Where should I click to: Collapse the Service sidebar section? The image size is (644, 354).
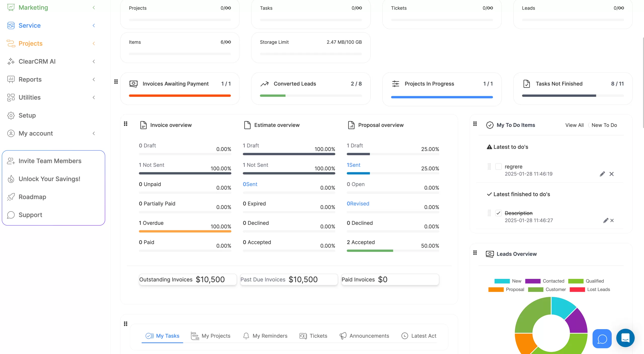pyautogui.click(x=94, y=25)
